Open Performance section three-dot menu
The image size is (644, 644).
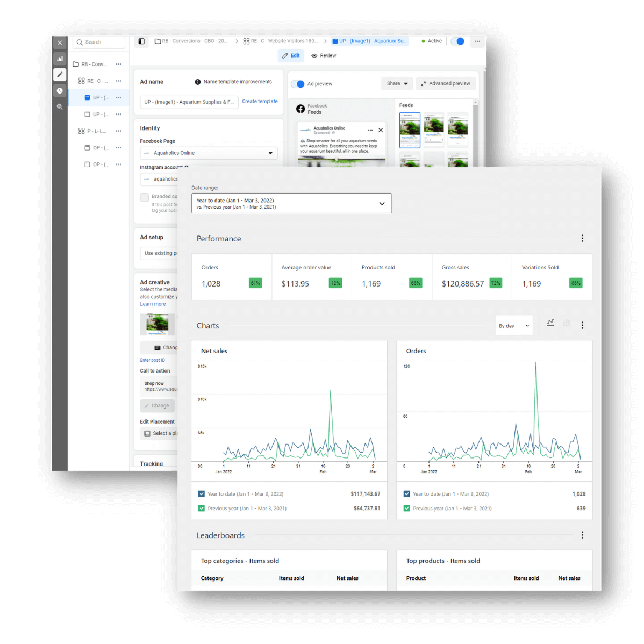tap(582, 238)
